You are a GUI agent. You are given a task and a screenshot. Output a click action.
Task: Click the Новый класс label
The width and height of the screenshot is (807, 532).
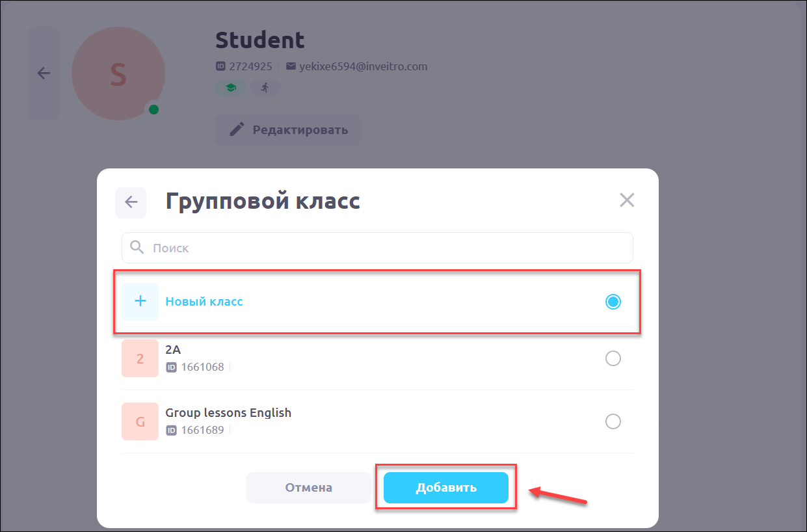(204, 302)
